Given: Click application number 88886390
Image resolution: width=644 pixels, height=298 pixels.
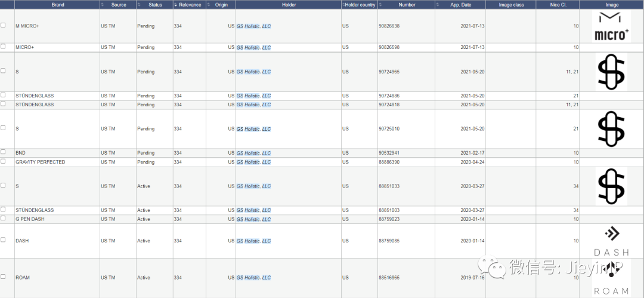Looking at the screenshot, I should tap(389, 162).
